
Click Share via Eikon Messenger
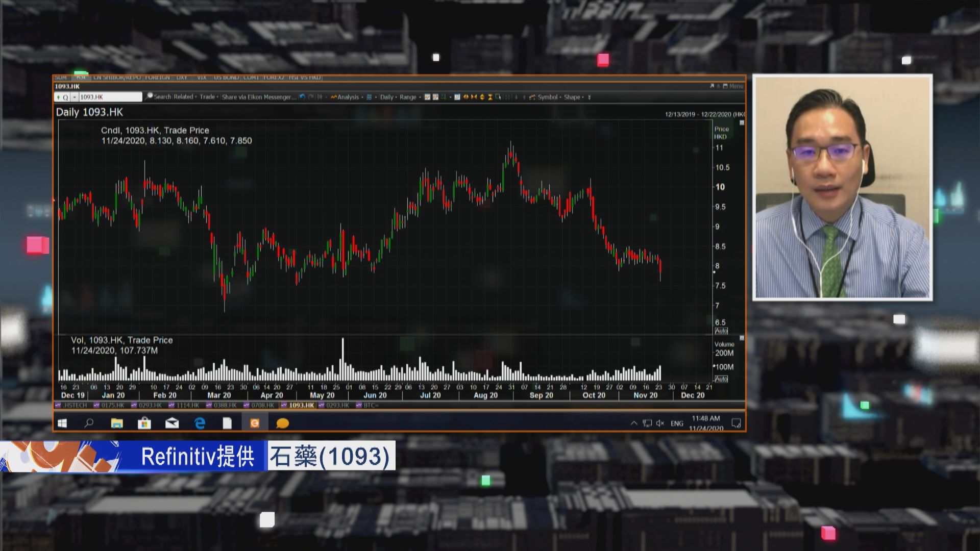(258, 97)
